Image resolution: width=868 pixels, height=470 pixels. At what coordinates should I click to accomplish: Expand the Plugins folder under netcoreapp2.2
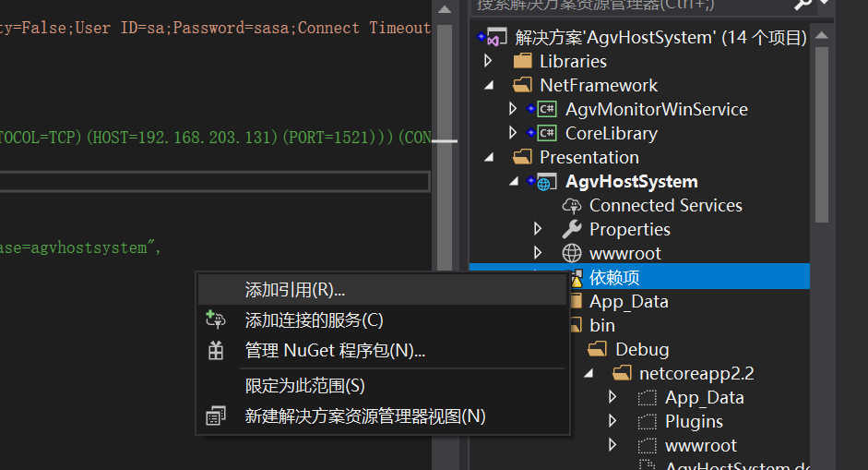612,421
